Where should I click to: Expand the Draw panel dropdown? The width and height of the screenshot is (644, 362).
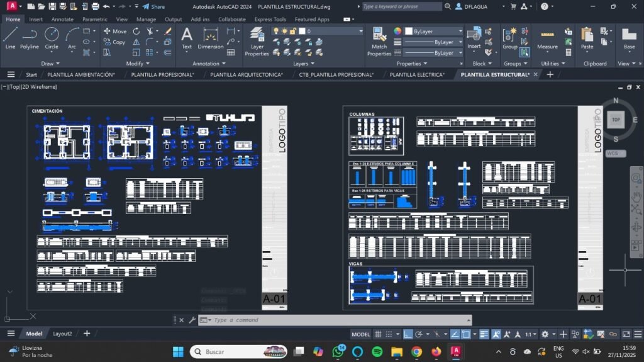(x=50, y=64)
